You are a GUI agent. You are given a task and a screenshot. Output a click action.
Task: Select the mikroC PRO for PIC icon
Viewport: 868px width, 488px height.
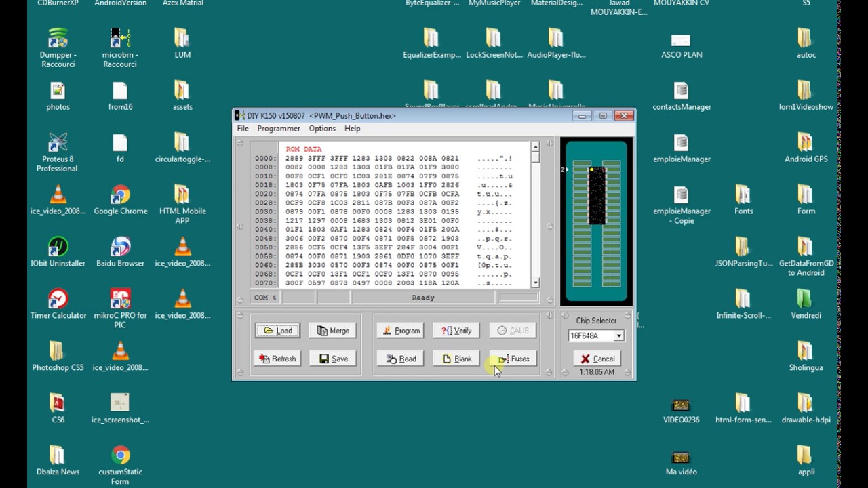(x=120, y=308)
